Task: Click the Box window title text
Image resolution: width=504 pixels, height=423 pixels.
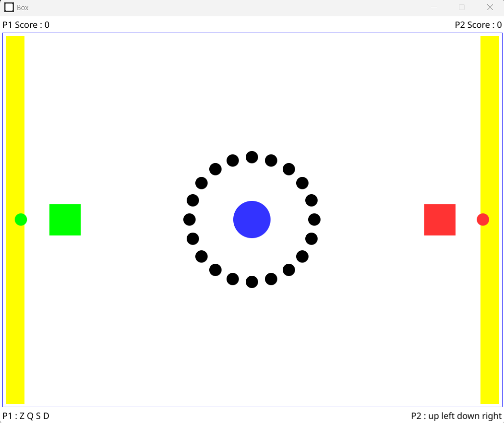Action: (x=23, y=7)
